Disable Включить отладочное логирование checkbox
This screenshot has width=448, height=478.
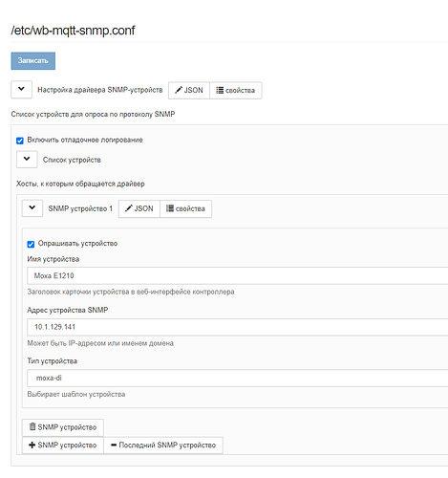click(x=20, y=141)
